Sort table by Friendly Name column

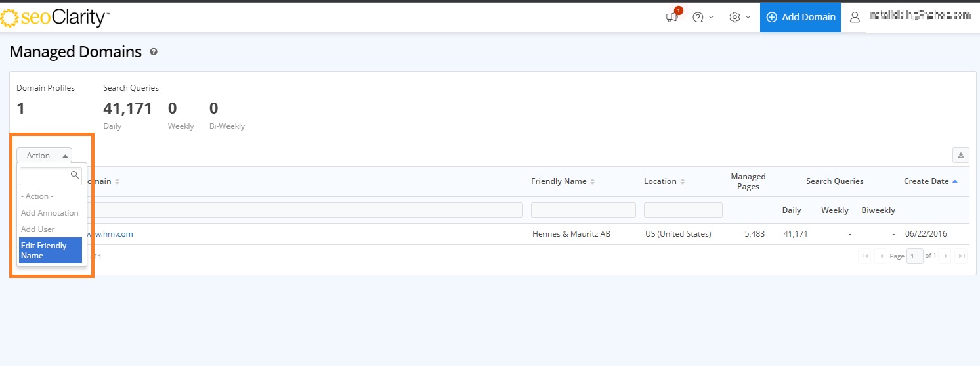click(x=563, y=181)
